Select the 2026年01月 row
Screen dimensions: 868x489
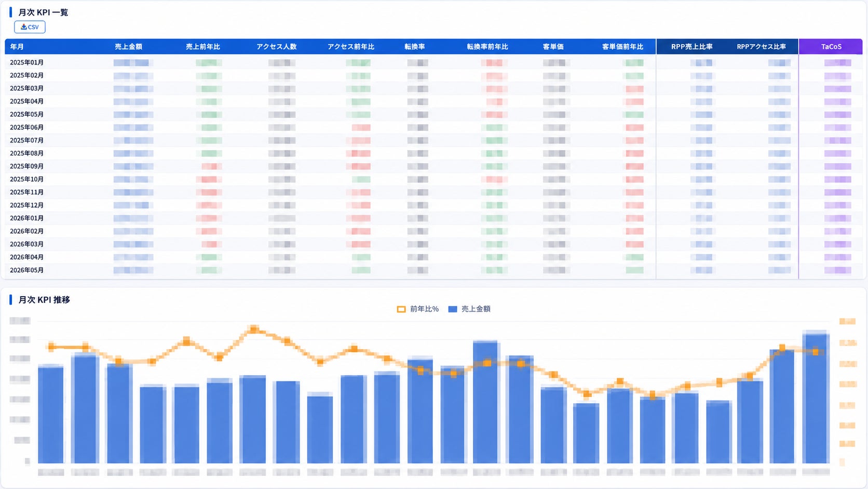[x=433, y=218]
